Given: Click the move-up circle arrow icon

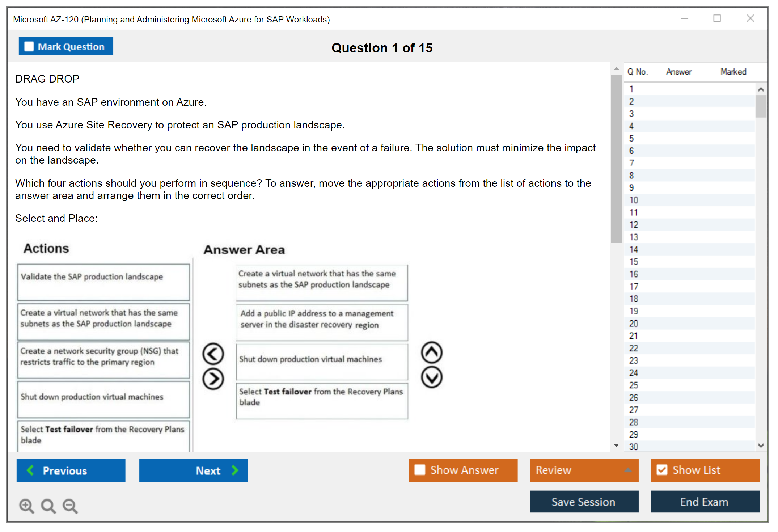Looking at the screenshot, I should point(431,352).
